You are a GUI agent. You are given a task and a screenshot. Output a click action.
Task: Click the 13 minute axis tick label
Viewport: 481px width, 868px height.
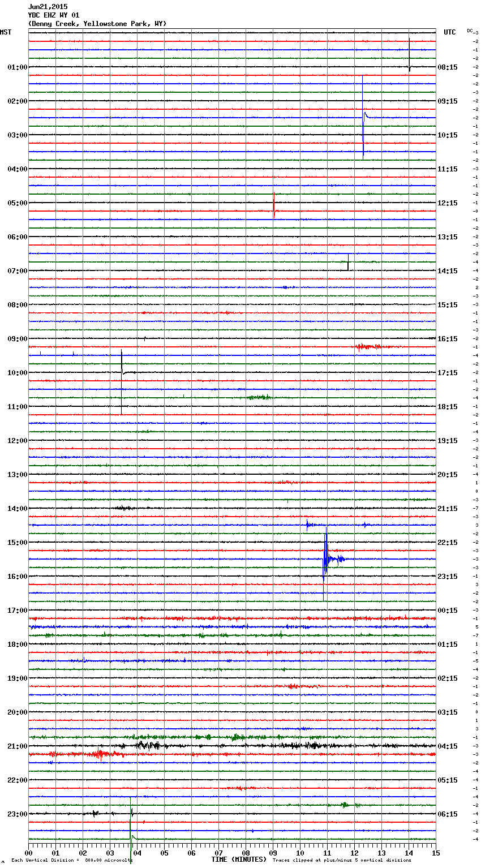tap(382, 853)
